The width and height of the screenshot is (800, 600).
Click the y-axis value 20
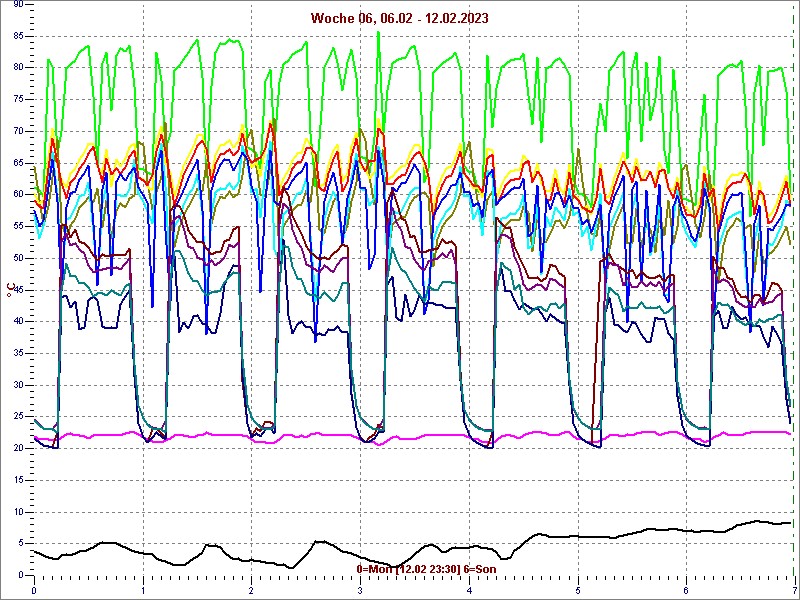[x=17, y=448]
